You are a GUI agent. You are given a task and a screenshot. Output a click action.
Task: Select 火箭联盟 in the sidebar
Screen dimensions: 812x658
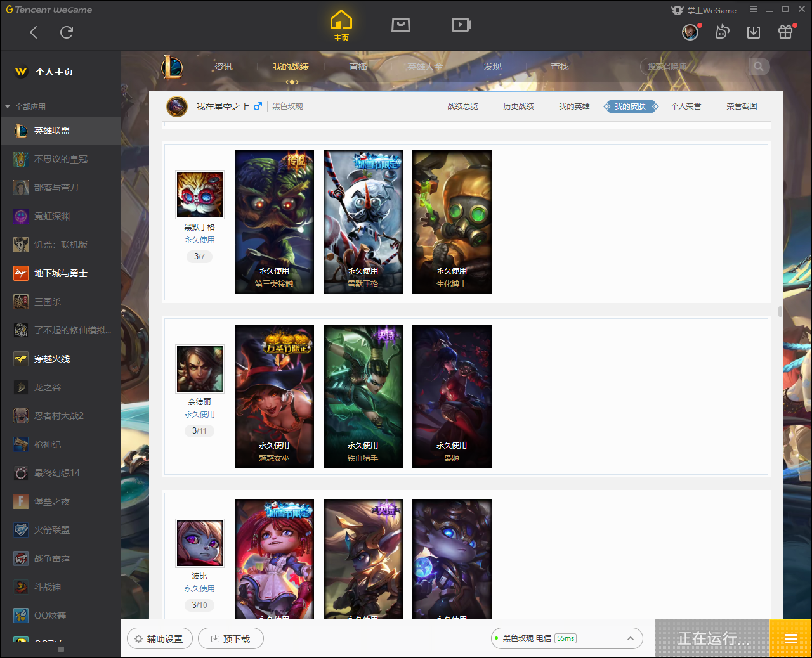click(x=60, y=530)
